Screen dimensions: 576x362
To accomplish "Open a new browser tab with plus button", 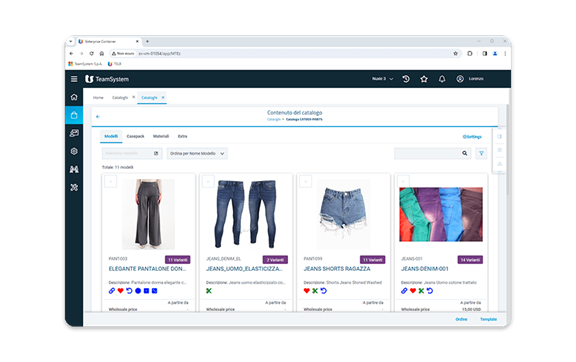I will point(147,42).
